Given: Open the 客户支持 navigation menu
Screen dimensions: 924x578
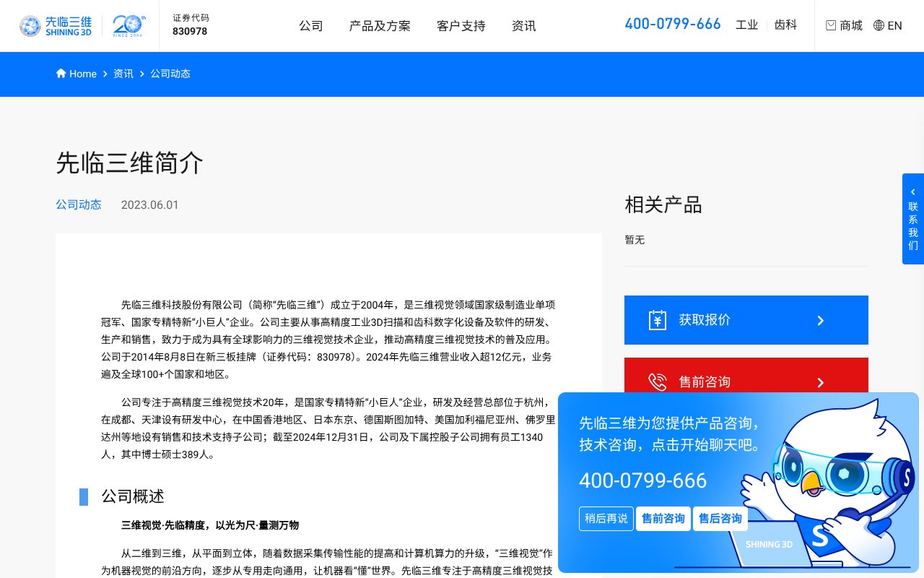Looking at the screenshot, I should click(x=461, y=25).
